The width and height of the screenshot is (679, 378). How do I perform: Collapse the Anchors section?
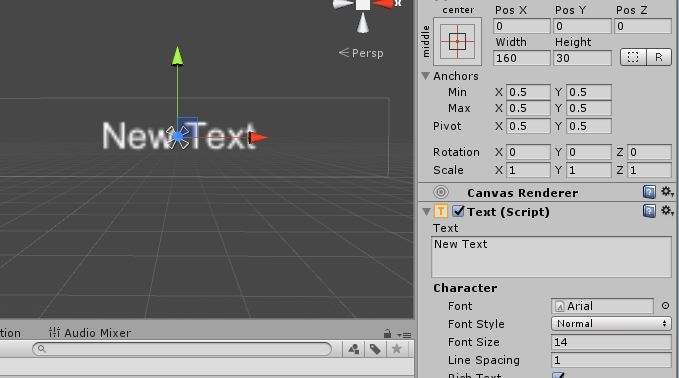coord(426,76)
